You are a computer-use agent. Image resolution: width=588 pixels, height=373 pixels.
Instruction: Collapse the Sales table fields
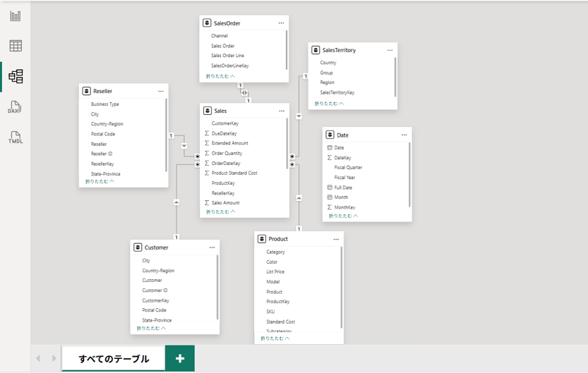[x=220, y=212]
